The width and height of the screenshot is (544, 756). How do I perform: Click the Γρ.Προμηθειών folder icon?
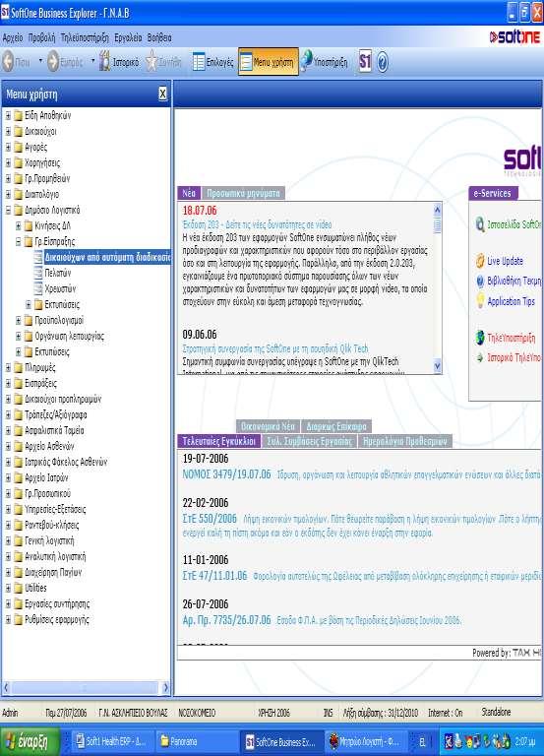pos(19,179)
